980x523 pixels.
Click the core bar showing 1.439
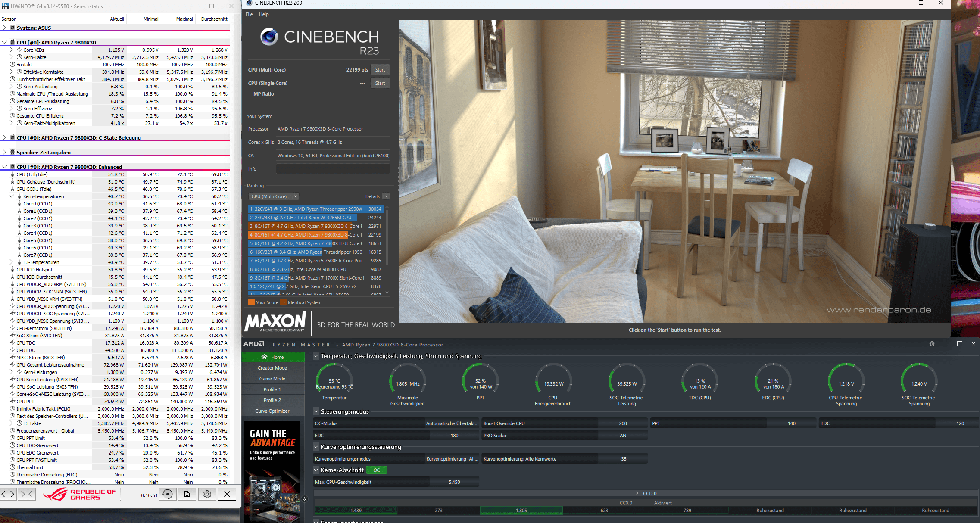356,511
